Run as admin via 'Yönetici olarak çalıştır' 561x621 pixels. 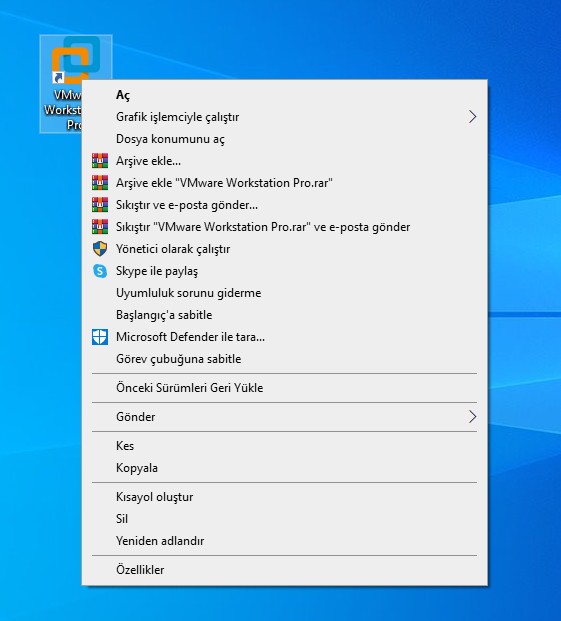click(x=284, y=249)
